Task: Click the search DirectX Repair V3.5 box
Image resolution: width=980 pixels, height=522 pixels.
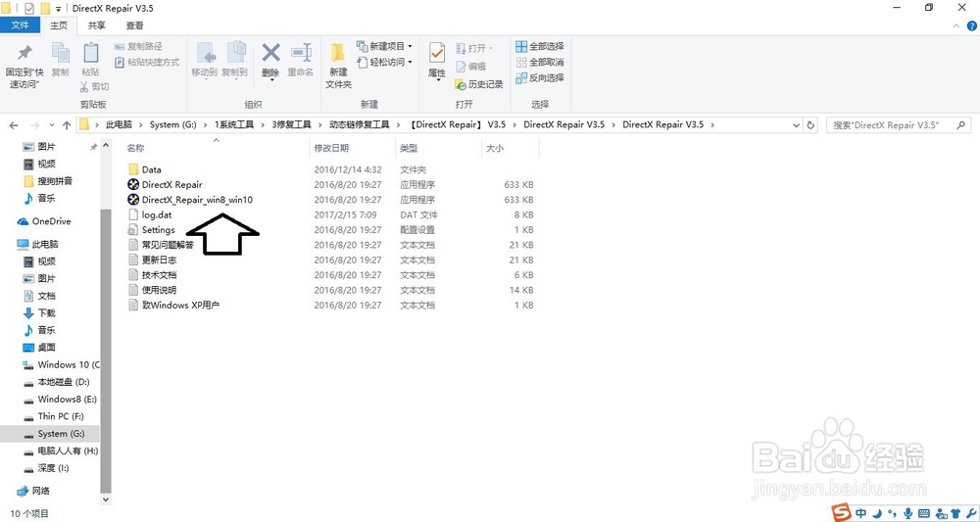Action: tap(899, 125)
